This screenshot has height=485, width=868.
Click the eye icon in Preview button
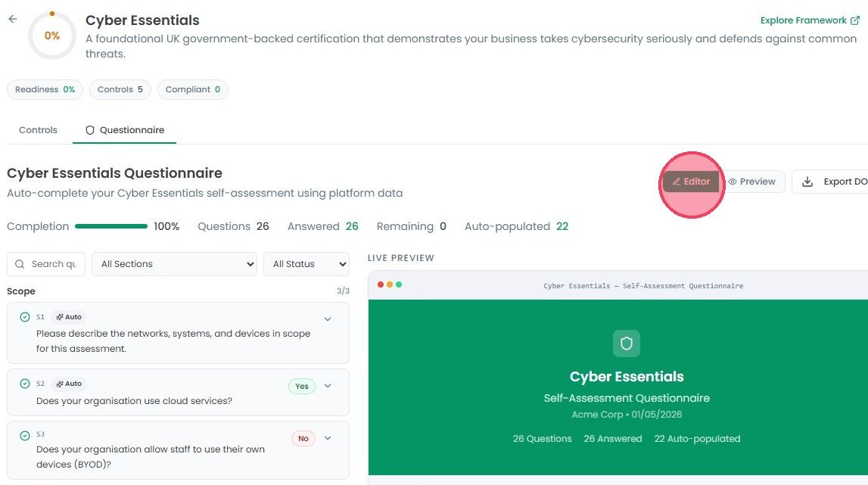[733, 182]
